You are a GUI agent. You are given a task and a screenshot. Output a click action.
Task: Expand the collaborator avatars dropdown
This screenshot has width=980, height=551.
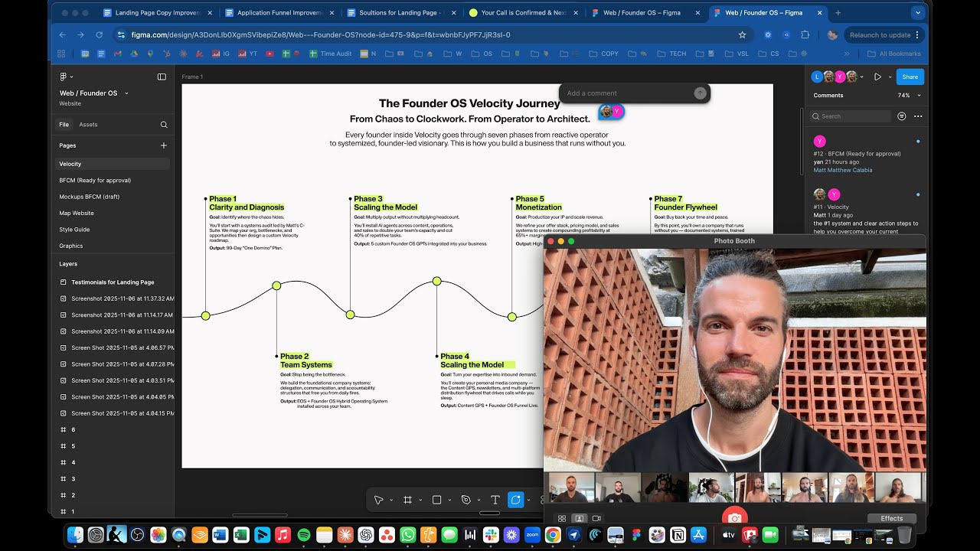(x=862, y=77)
